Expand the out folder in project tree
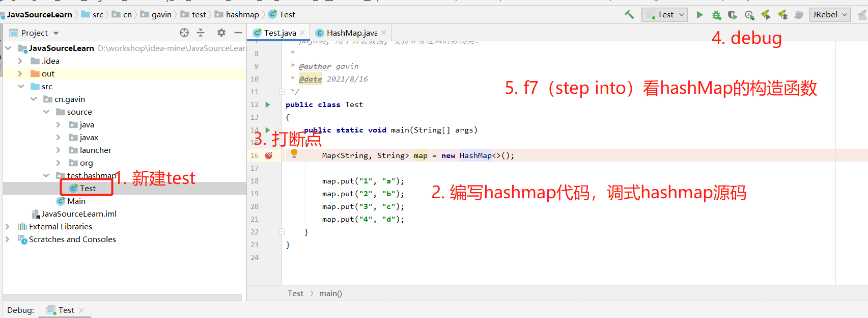868x318 pixels. click(x=20, y=73)
